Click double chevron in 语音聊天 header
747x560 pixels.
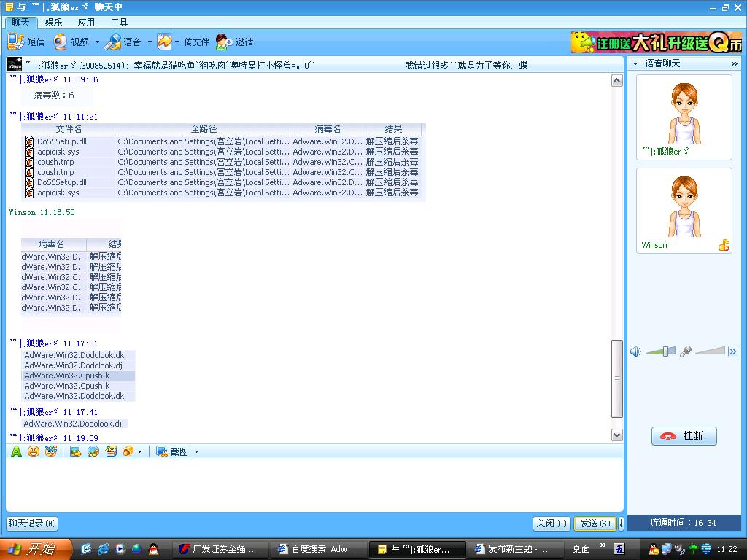[734, 64]
